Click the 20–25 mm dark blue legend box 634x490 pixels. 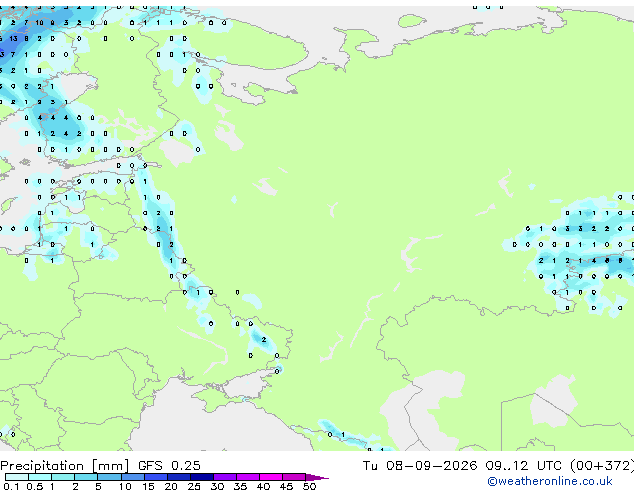[179, 477]
